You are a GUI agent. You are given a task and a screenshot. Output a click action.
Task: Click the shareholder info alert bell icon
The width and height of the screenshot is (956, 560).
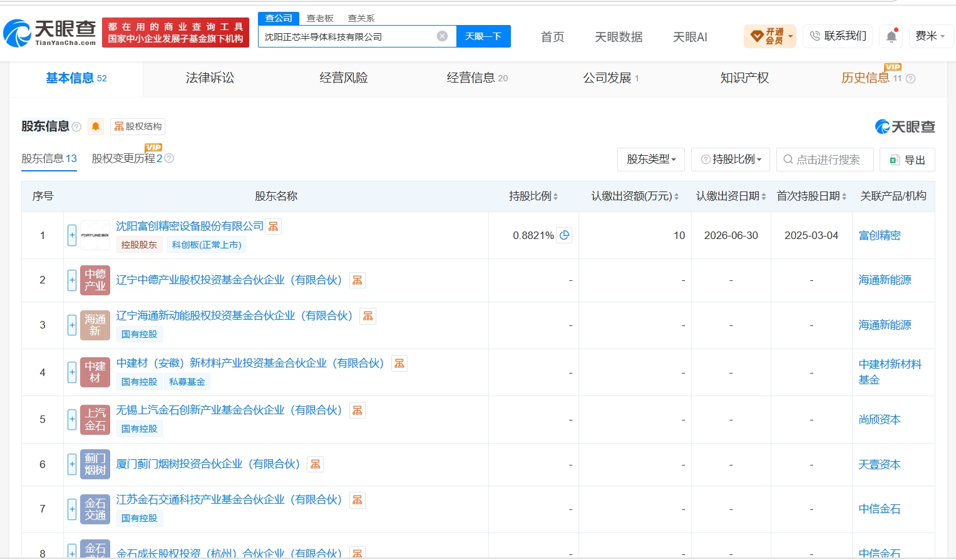(x=96, y=126)
